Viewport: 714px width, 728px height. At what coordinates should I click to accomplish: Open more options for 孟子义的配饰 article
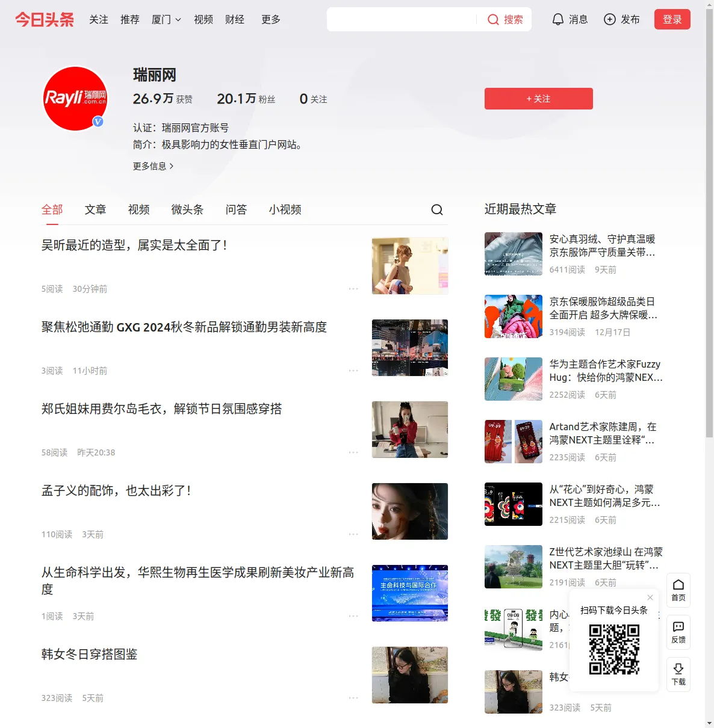[x=353, y=534]
